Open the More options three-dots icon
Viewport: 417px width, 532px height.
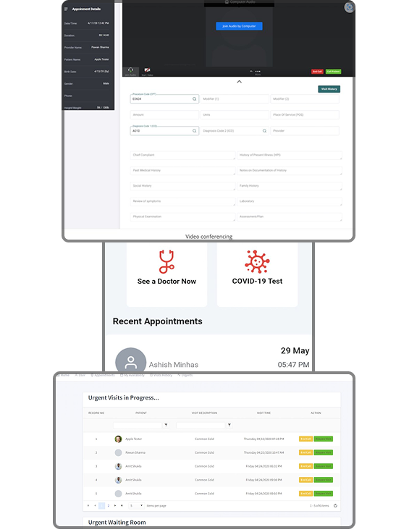pos(258,71)
